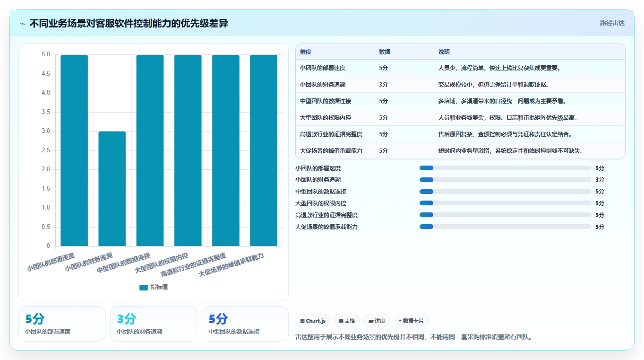Click the 2.5 y-axis tick label

[x=46, y=150]
